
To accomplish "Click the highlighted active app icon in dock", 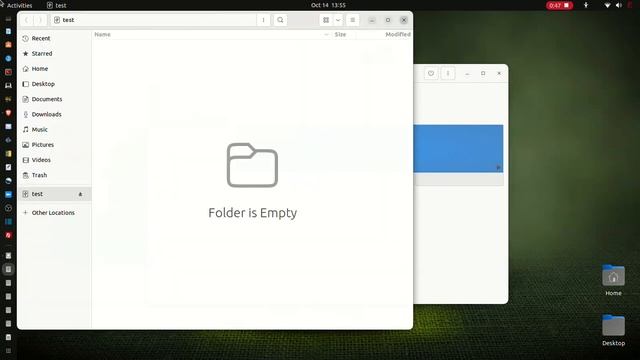I will [x=8, y=269].
